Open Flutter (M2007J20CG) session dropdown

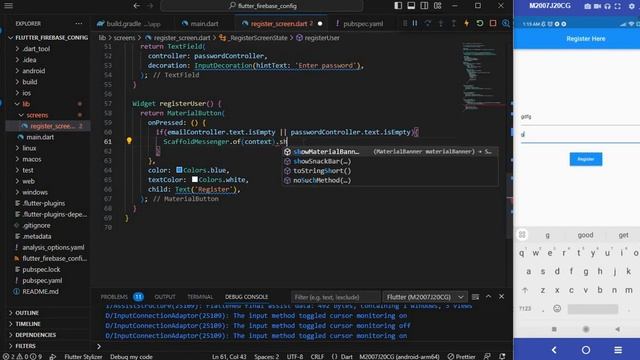(x=424, y=297)
